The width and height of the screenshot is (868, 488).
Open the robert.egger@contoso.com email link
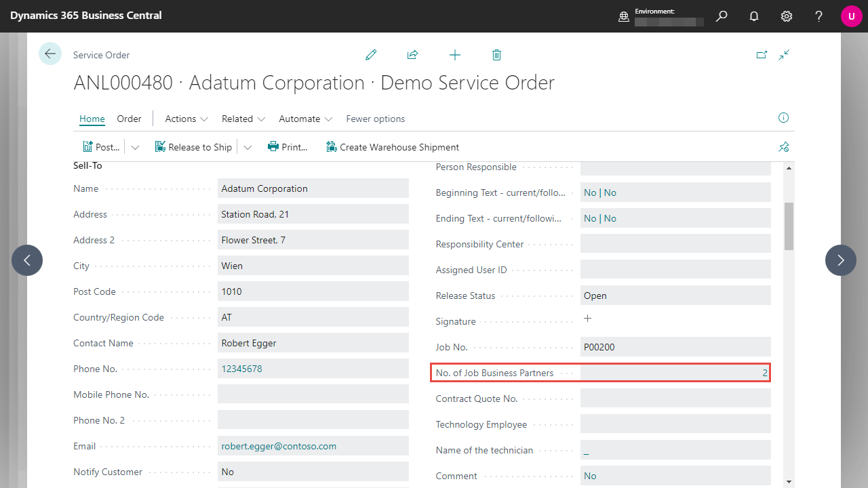click(279, 446)
